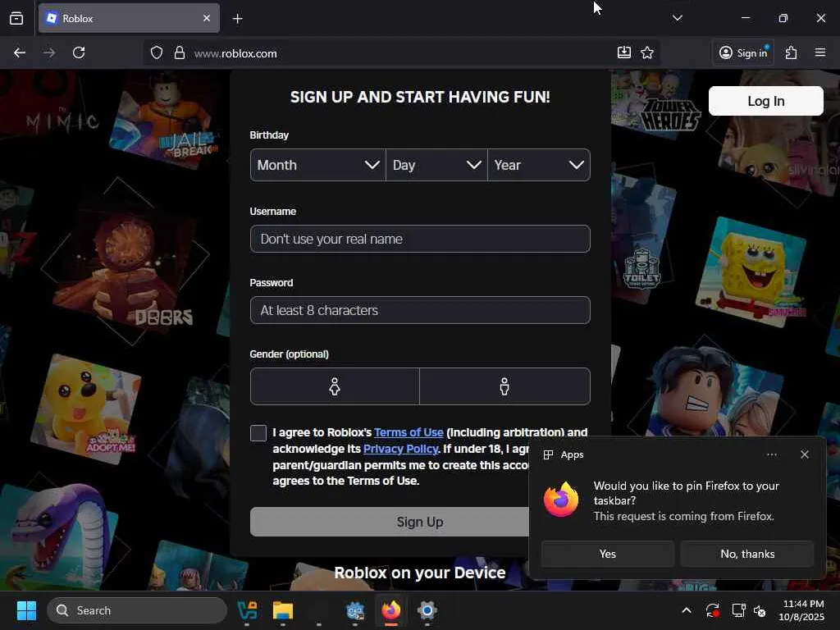Open a new browser tab
Viewport: 840px width, 630px height.
click(x=237, y=19)
